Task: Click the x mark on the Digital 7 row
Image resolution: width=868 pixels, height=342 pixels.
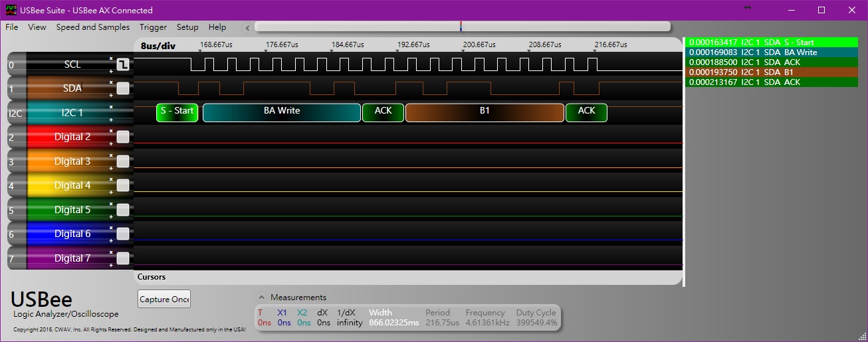Action: pyautogui.click(x=111, y=252)
